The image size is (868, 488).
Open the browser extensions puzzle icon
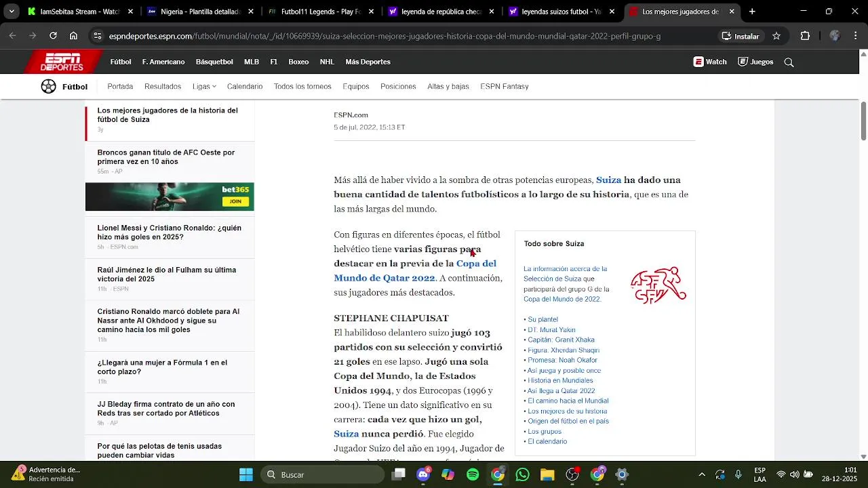point(805,36)
